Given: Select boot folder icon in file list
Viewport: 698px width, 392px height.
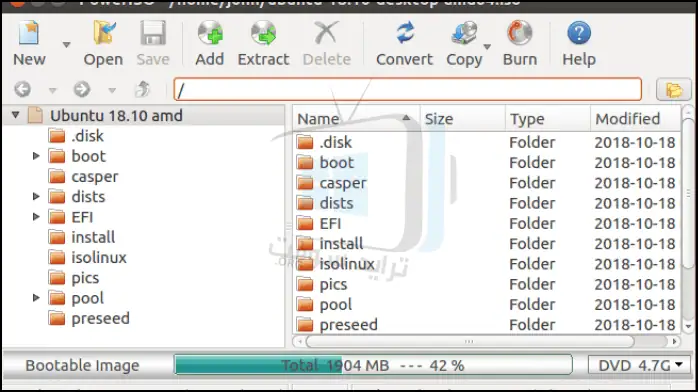Looking at the screenshot, I should tap(305, 163).
